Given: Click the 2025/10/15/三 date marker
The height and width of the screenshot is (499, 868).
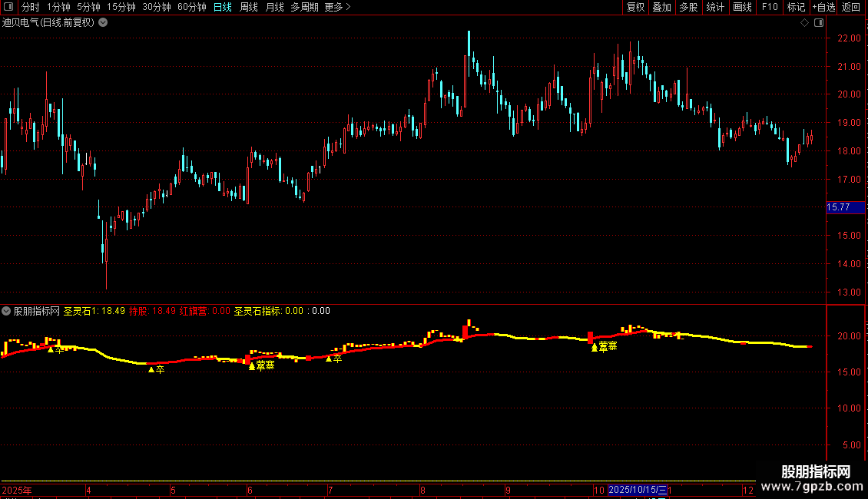Looking at the screenshot, I should point(637,490).
